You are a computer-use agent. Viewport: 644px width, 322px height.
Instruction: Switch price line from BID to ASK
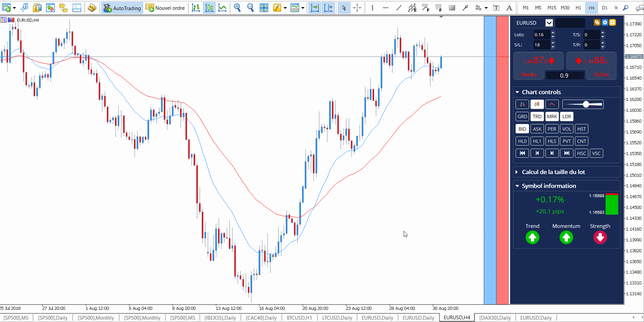tap(537, 129)
